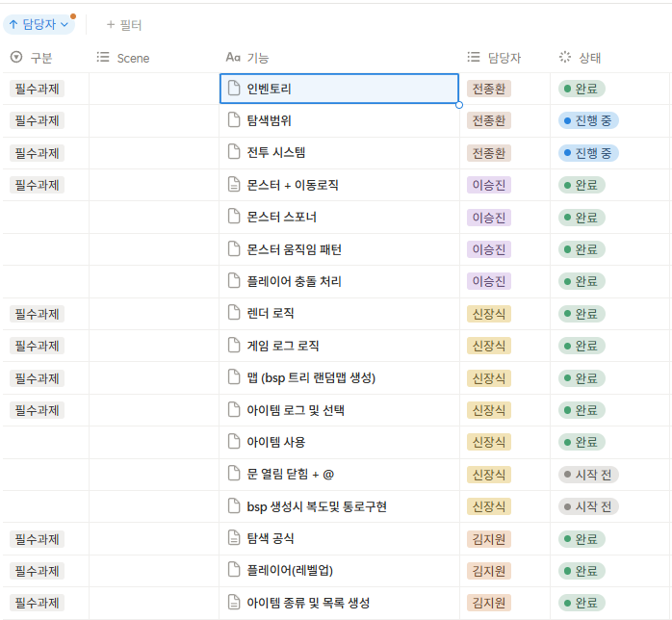Image resolution: width=672 pixels, height=620 pixels.
Task: Click 이승진 tag in 몬스터 + 이동로직 row
Action: (x=489, y=185)
